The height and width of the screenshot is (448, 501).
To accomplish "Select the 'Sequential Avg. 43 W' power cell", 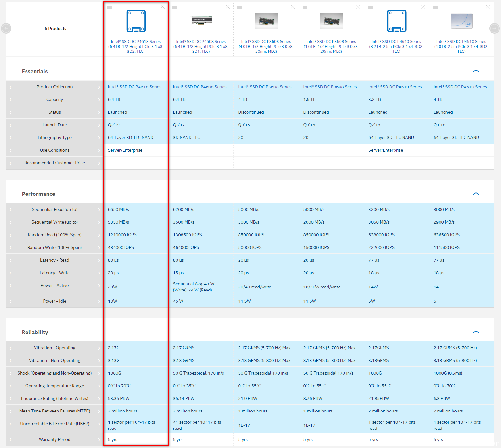I will click(194, 287).
